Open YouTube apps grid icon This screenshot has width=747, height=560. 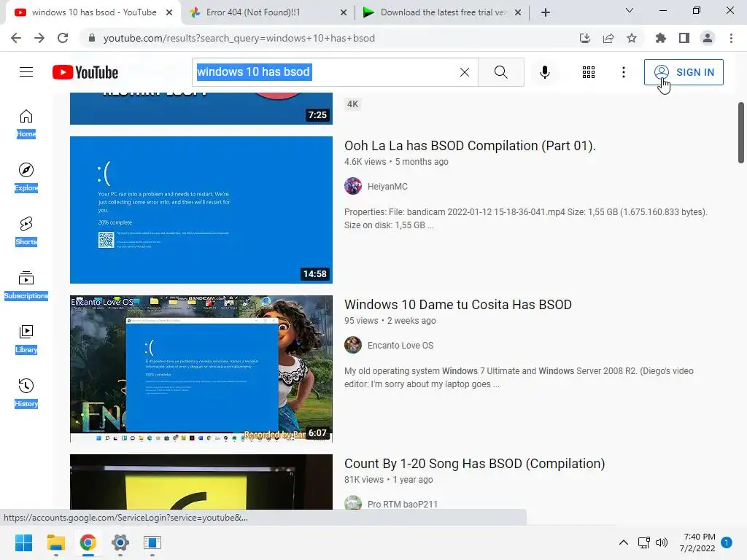click(x=589, y=72)
